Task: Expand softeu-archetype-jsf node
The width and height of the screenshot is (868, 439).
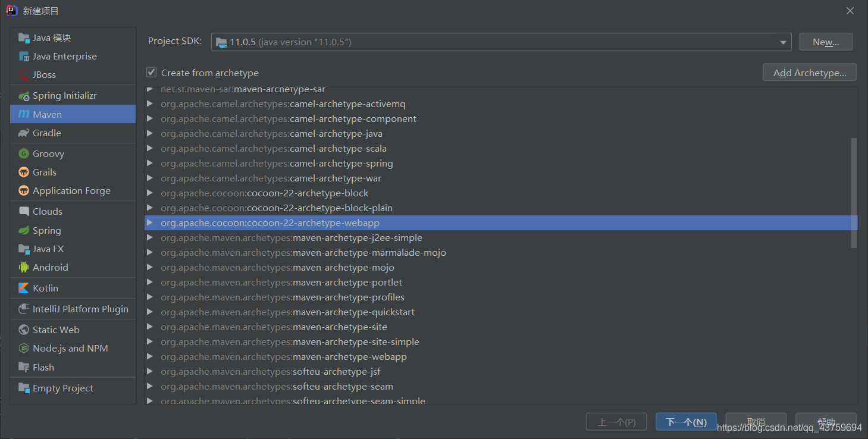Action: [150, 372]
